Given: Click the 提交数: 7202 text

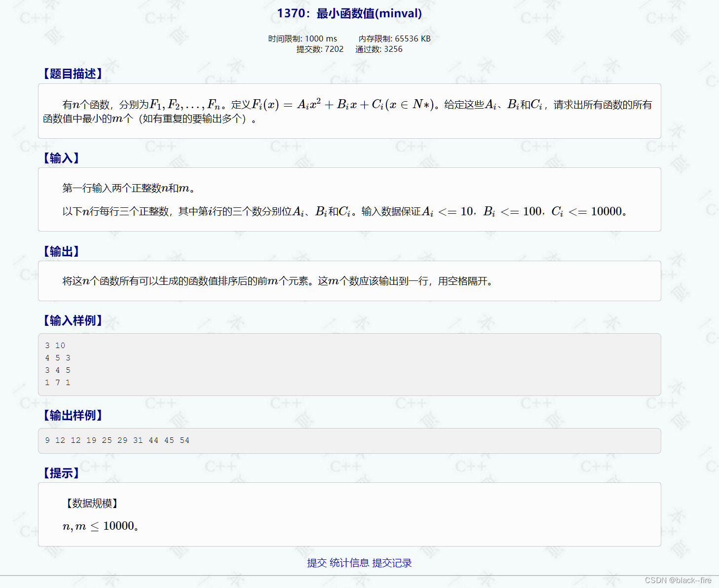Looking at the screenshot, I should pos(320,49).
